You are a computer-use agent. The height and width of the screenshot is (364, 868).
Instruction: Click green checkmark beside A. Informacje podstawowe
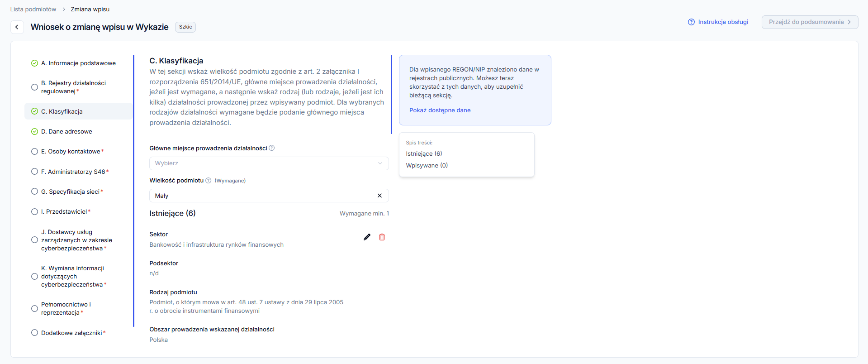(34, 63)
